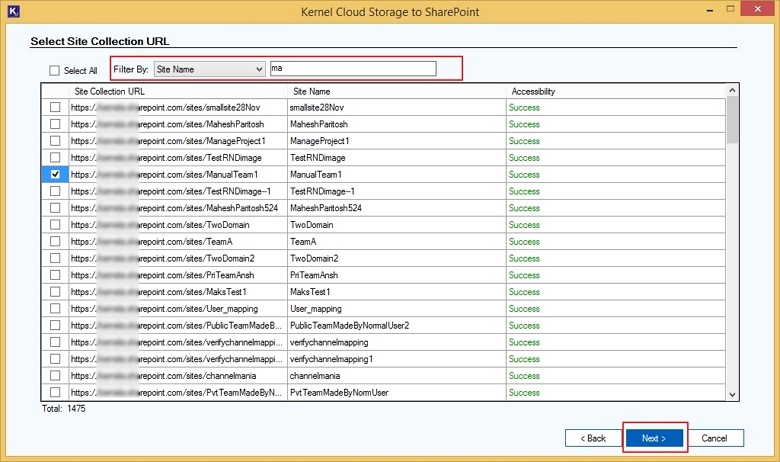Click the 'User_mapping' site name cell
Screen dimensions: 780x462
click(397, 309)
